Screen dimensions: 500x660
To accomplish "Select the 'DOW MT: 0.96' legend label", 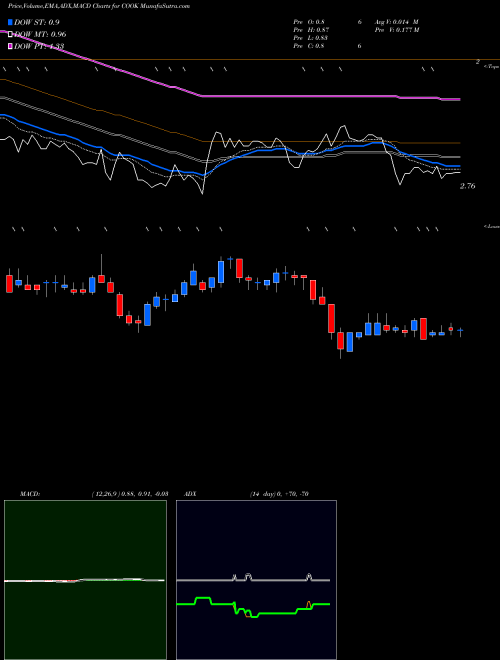I will coord(40,35).
